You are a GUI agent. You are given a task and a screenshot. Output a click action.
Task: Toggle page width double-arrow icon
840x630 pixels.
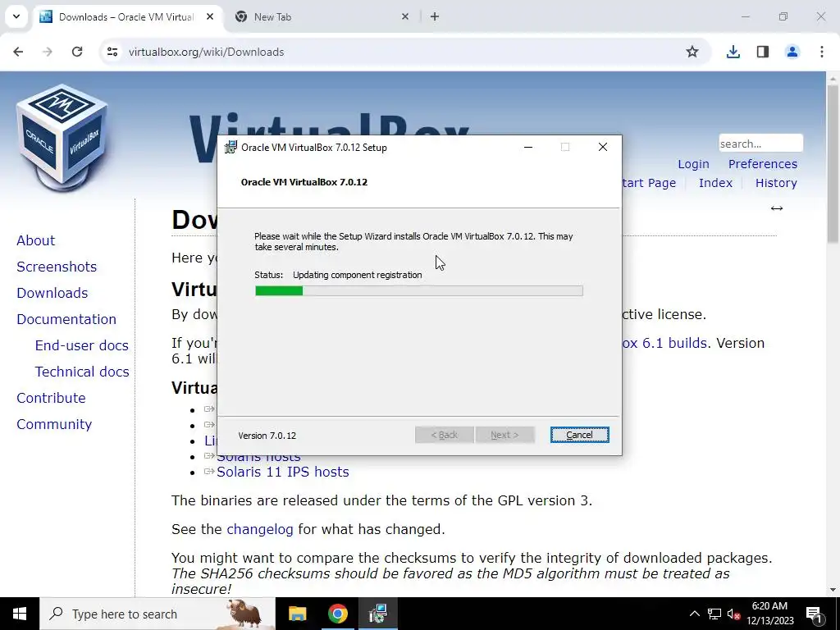pyautogui.click(x=777, y=208)
